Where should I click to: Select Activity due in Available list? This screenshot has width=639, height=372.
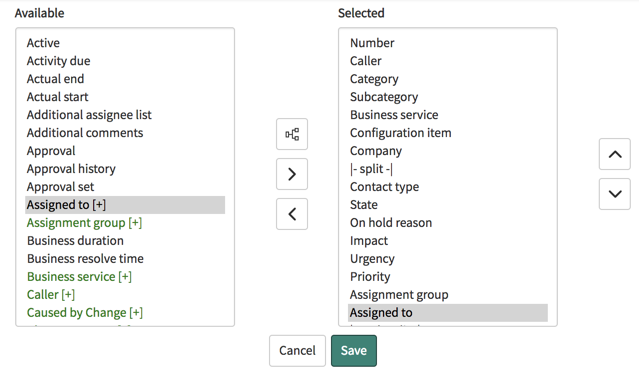125,61
